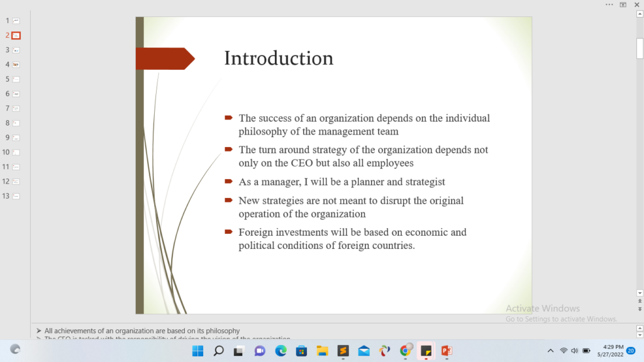The image size is (644, 362).
Task: Open slide 13 thumbnail
Action: pyautogui.click(x=16, y=196)
